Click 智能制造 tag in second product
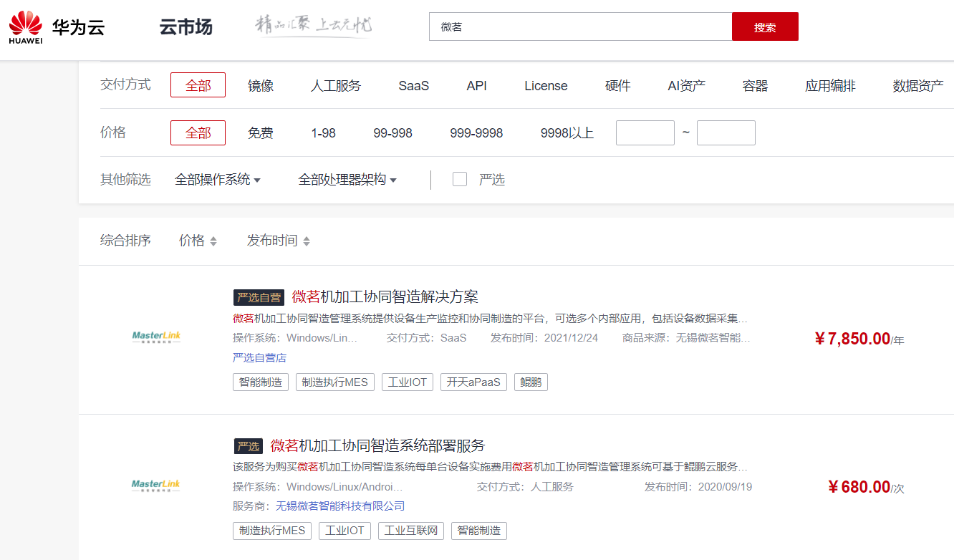The image size is (954, 560). (x=479, y=531)
